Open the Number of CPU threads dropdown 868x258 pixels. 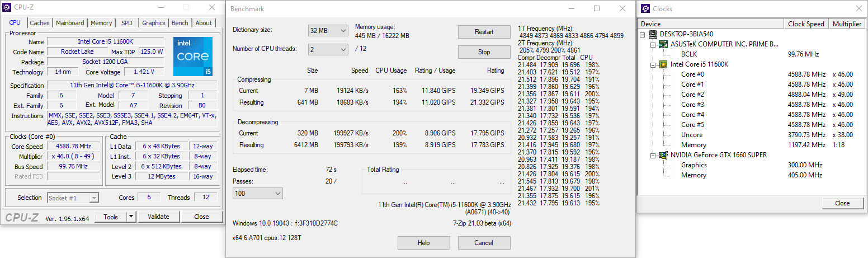[328, 49]
